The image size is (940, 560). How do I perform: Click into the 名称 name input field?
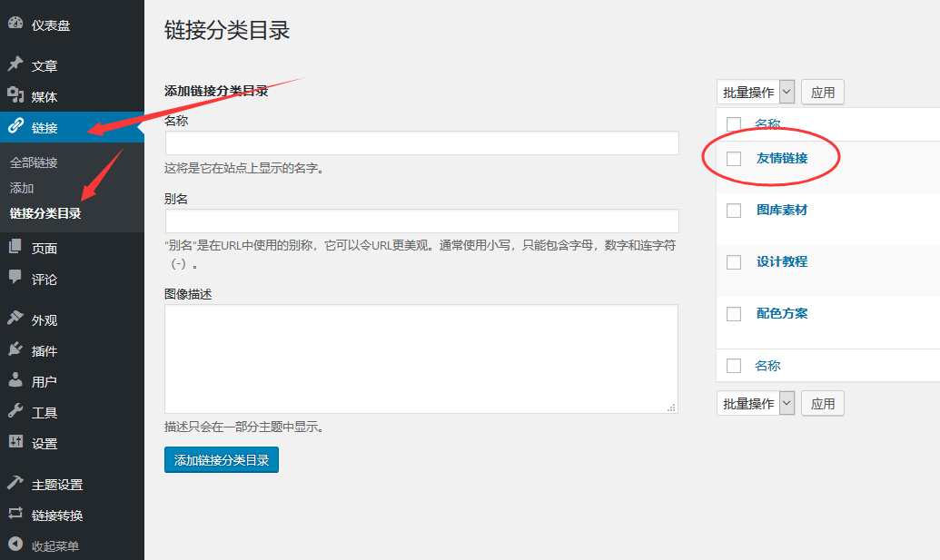coord(421,143)
